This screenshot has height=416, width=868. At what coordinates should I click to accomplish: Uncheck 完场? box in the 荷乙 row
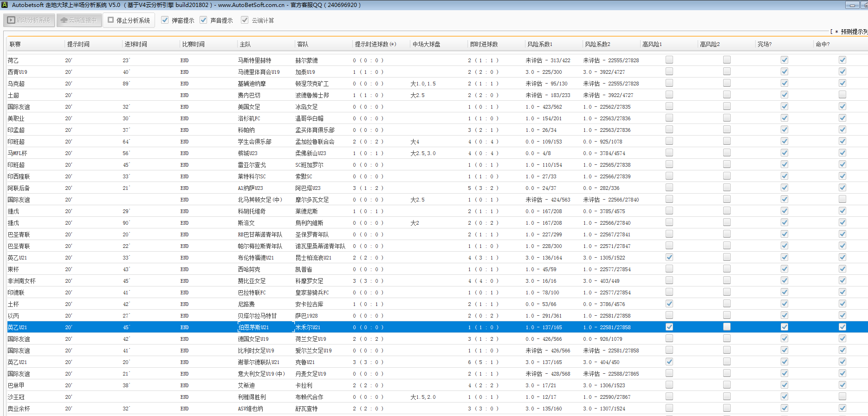(x=784, y=60)
